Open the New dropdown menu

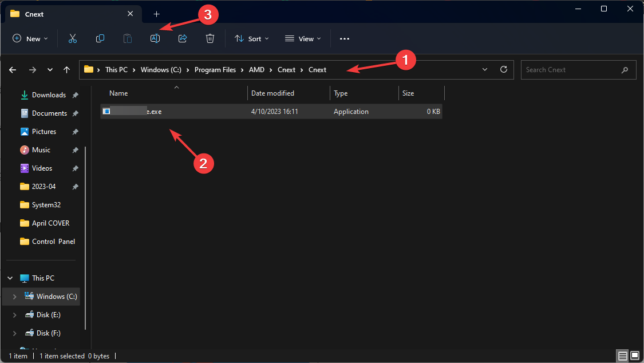(x=30, y=38)
